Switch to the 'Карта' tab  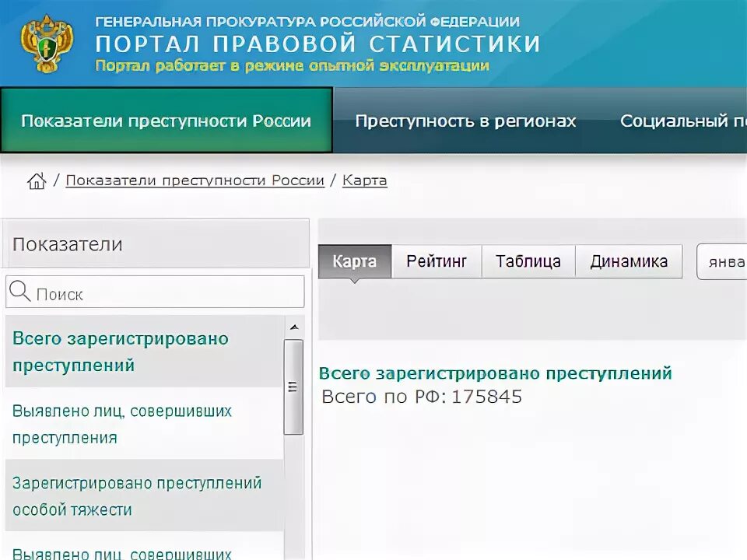tap(355, 261)
